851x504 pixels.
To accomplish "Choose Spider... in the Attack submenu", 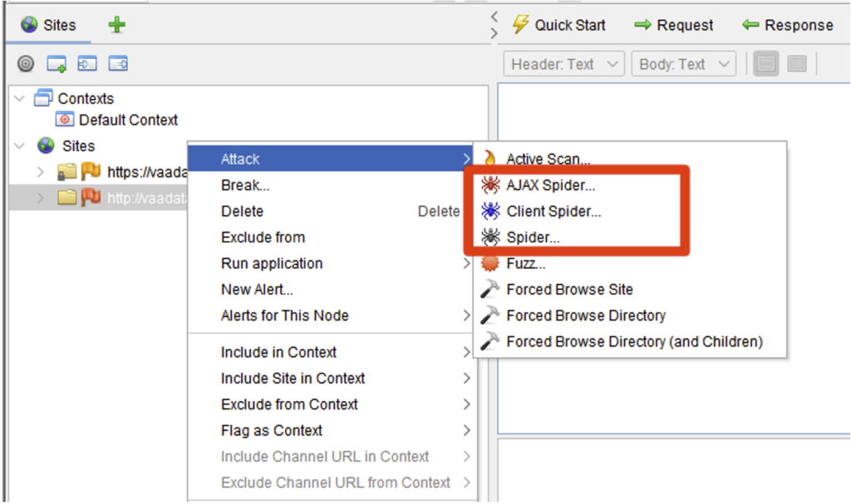I will [x=533, y=237].
